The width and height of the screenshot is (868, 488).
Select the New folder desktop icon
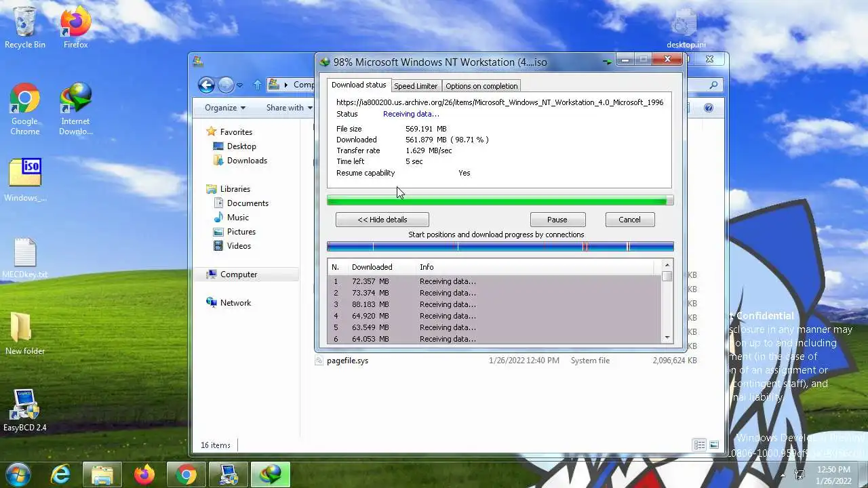tap(25, 333)
